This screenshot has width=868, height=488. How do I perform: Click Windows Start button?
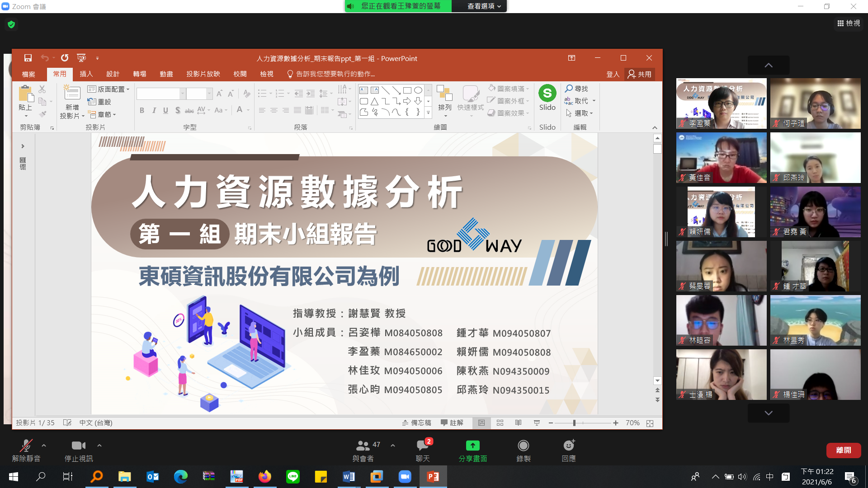click(14, 476)
